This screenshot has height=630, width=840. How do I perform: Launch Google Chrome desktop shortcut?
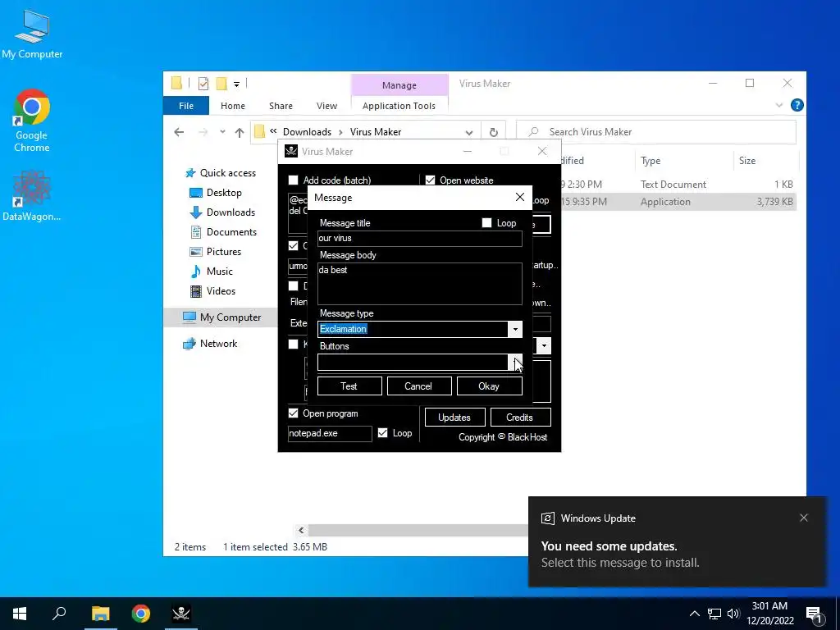32,121
